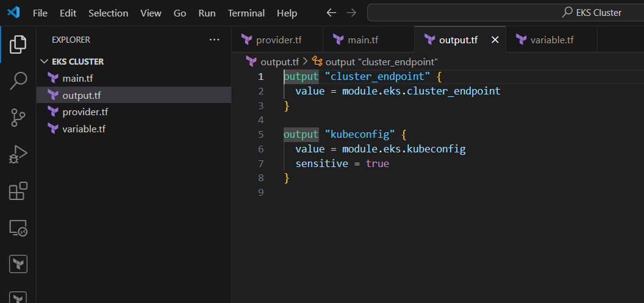644x303 pixels.
Task: Open the Extensions view
Action: pyautogui.click(x=18, y=191)
